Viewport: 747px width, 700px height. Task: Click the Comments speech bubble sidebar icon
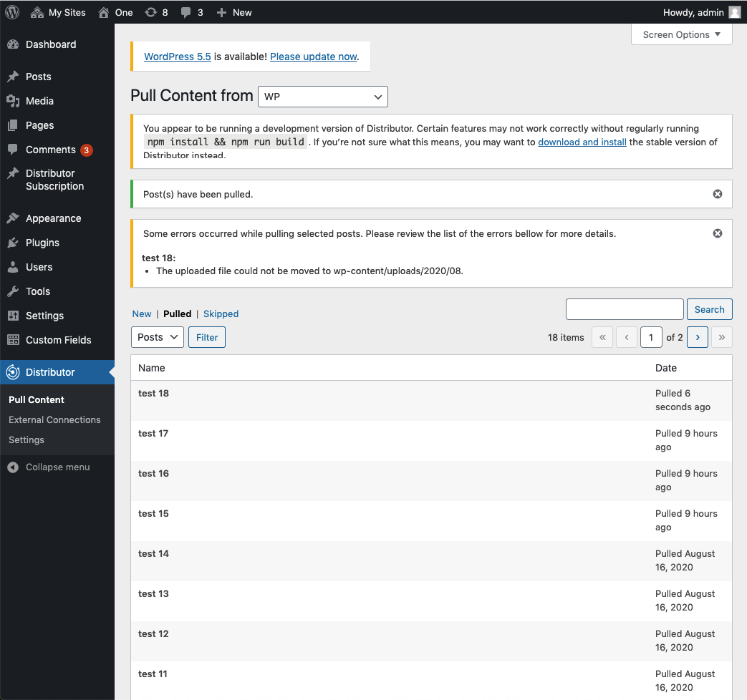pos(13,149)
